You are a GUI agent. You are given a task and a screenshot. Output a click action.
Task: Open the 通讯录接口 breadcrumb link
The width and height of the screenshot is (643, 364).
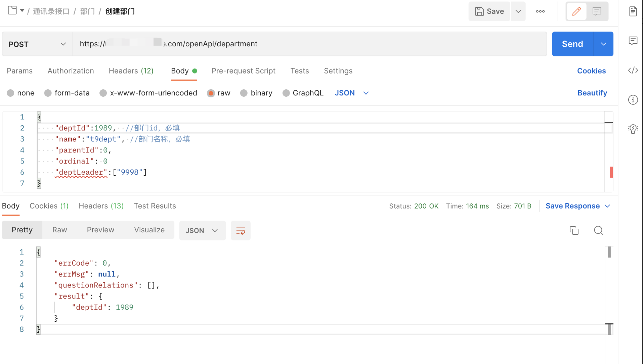click(x=51, y=11)
